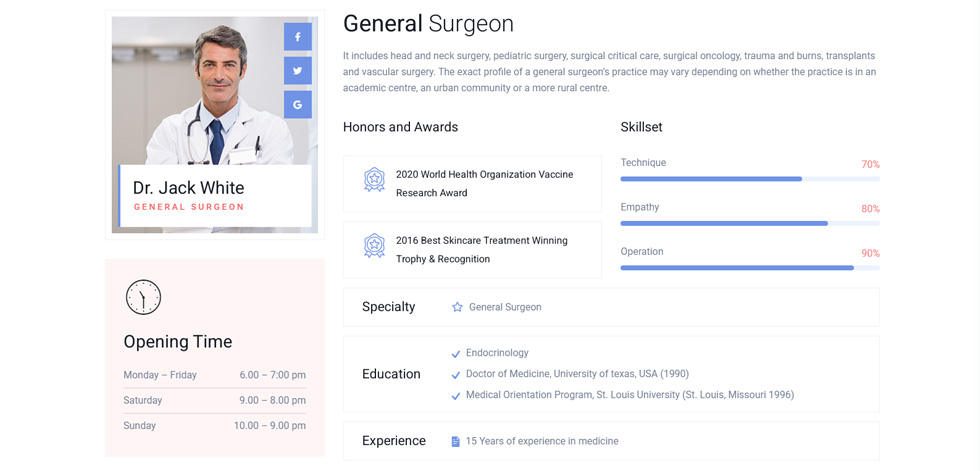The height and width of the screenshot is (471, 980).
Task: Click the red GENERAL SURGEON subtitle
Action: click(189, 207)
